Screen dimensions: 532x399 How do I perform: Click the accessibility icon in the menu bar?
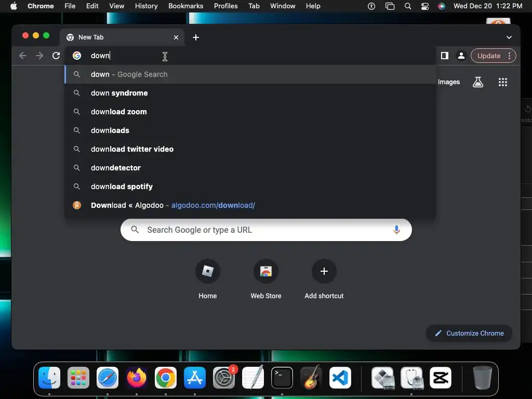[x=371, y=6]
